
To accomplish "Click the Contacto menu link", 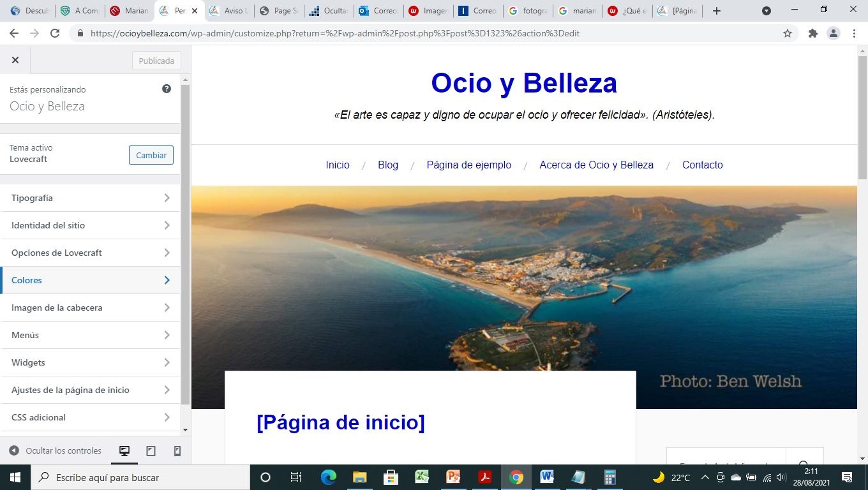I will 703,165.
